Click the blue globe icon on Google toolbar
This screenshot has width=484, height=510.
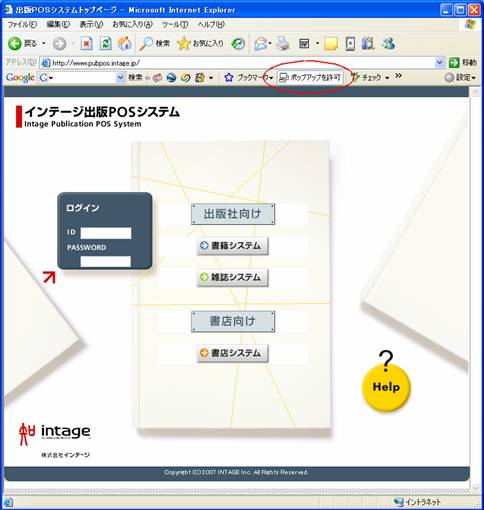coord(171,78)
